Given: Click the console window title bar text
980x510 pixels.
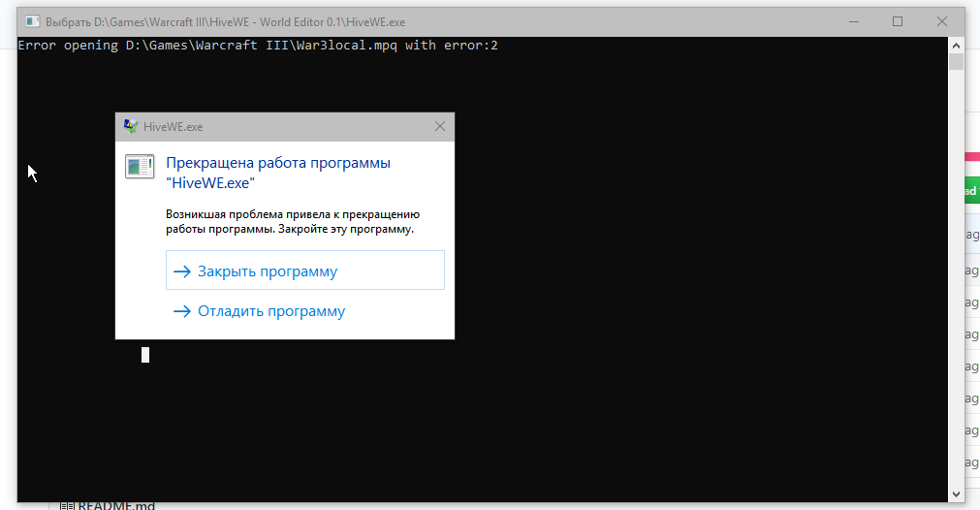Looking at the screenshot, I should click(225, 22).
